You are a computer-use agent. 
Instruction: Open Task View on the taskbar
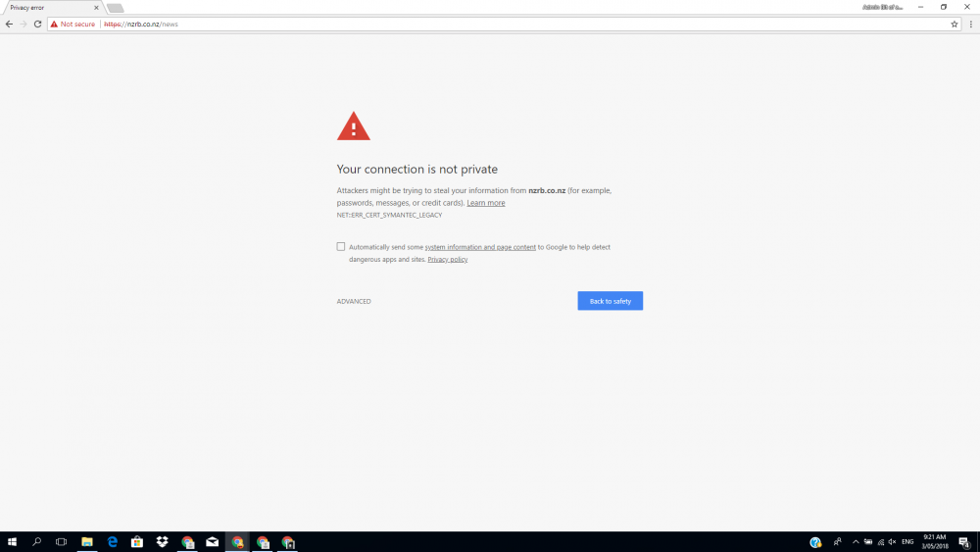[x=61, y=542]
